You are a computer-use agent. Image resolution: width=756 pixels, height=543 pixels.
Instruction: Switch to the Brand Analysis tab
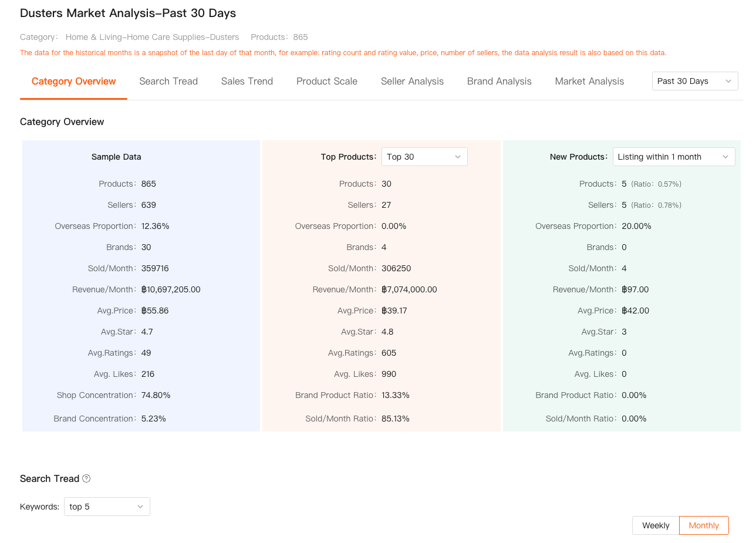[x=500, y=81]
